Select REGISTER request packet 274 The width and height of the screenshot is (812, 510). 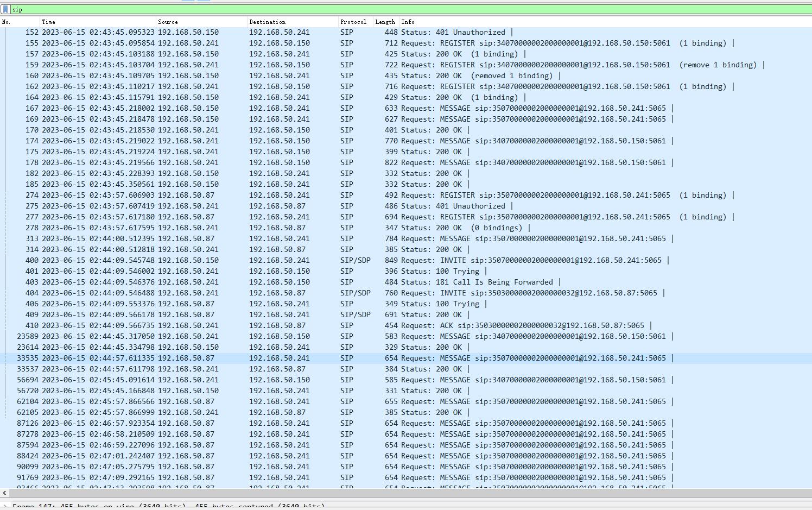click(x=217, y=195)
